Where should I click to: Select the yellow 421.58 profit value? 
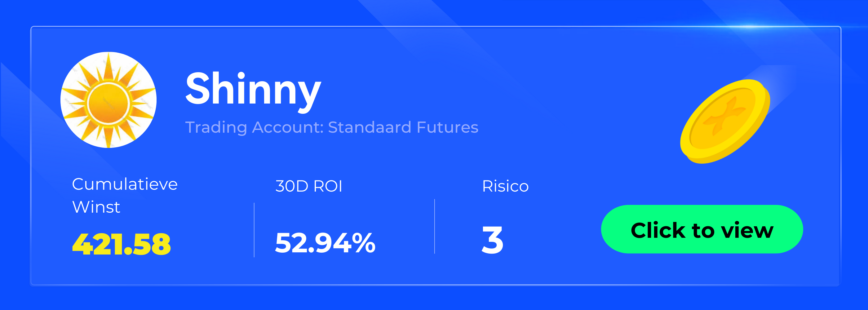pyautogui.click(x=121, y=244)
